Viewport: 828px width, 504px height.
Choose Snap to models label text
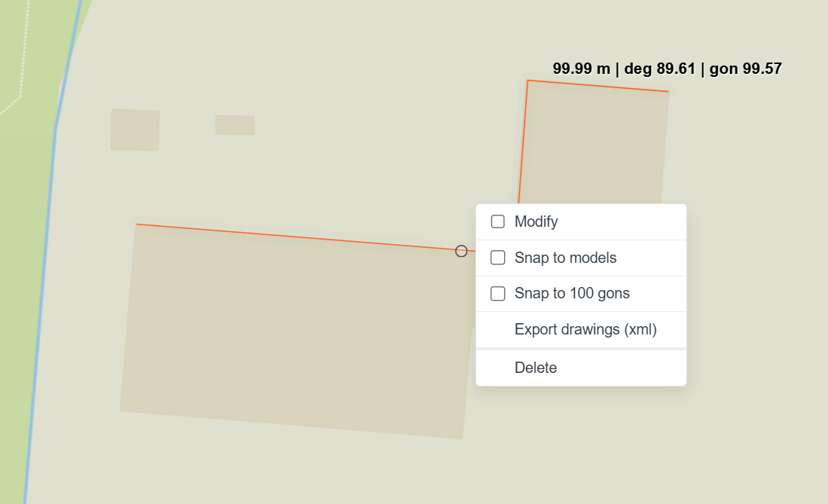[x=566, y=258]
